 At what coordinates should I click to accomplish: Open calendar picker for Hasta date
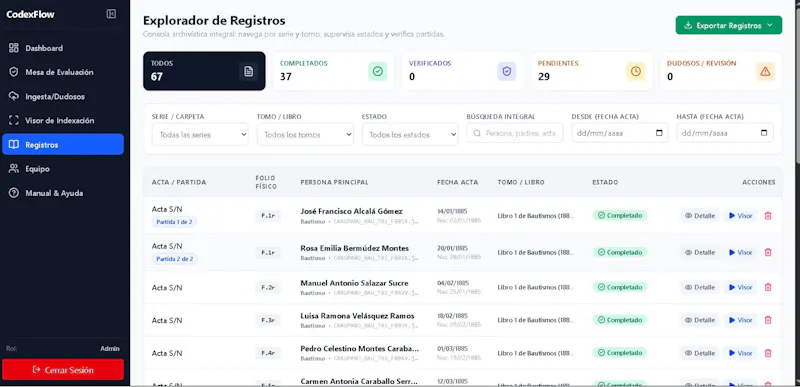pos(764,133)
